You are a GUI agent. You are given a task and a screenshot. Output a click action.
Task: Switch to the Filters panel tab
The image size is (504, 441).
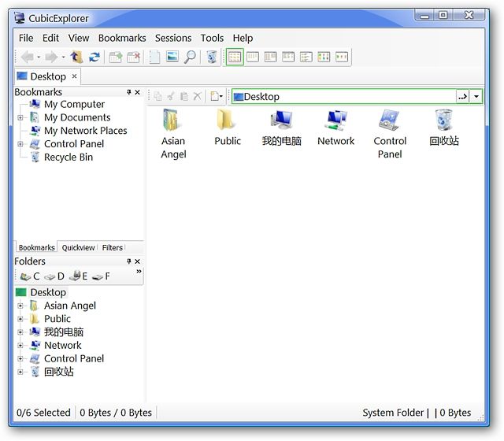point(112,247)
